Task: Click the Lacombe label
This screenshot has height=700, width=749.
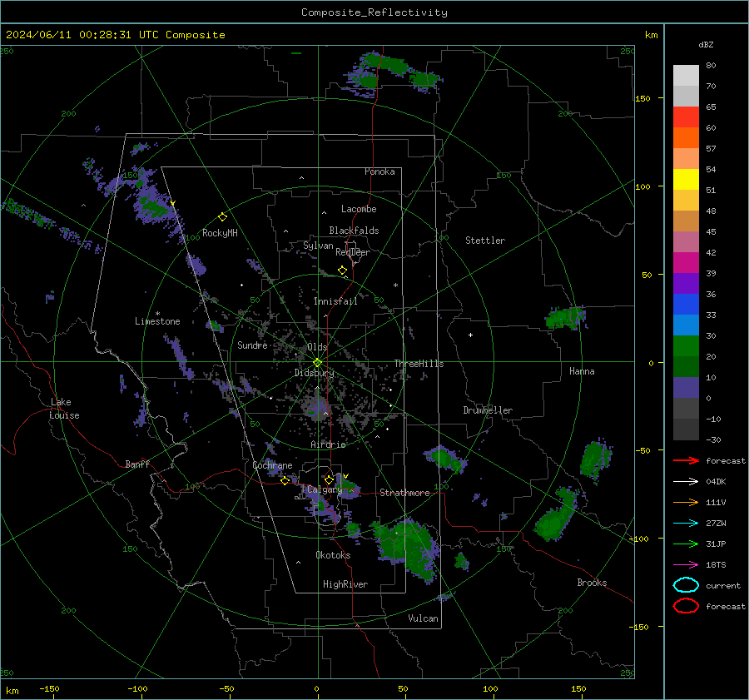Action: pos(359,209)
